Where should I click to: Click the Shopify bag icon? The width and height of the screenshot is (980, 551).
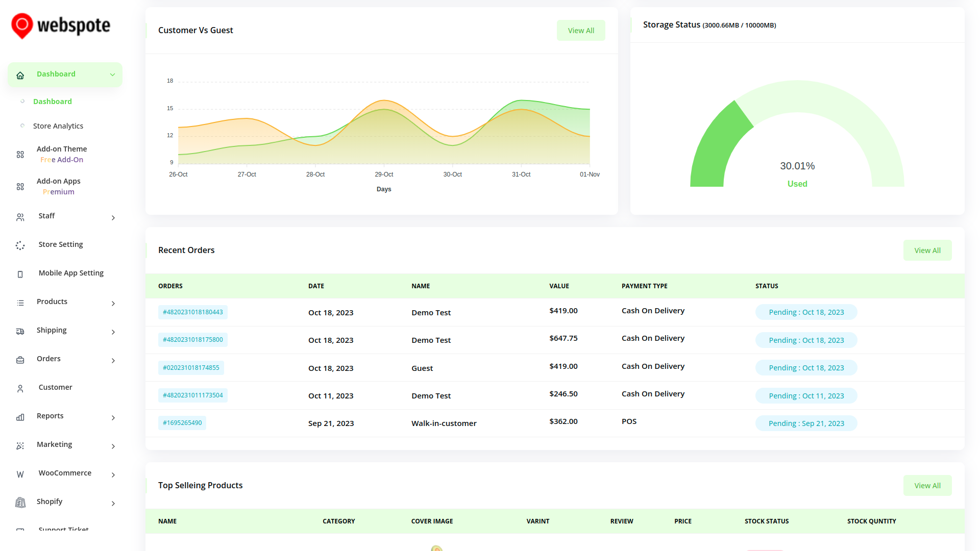[20, 503]
